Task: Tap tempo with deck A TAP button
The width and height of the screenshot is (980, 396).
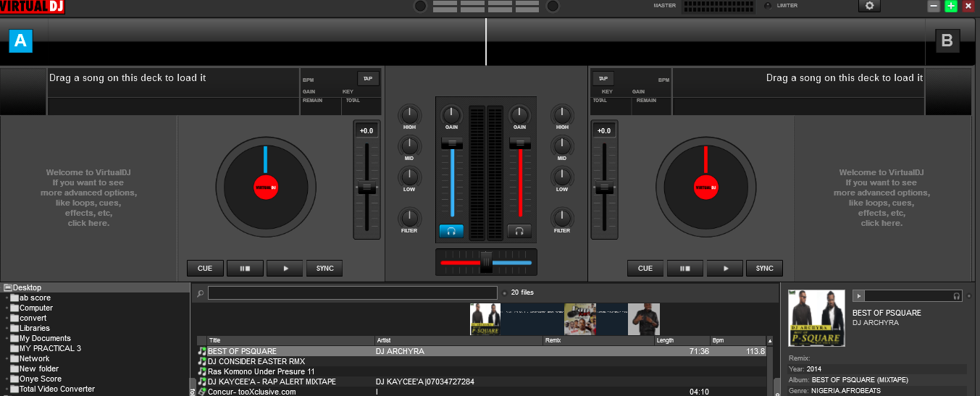Action: [x=368, y=78]
